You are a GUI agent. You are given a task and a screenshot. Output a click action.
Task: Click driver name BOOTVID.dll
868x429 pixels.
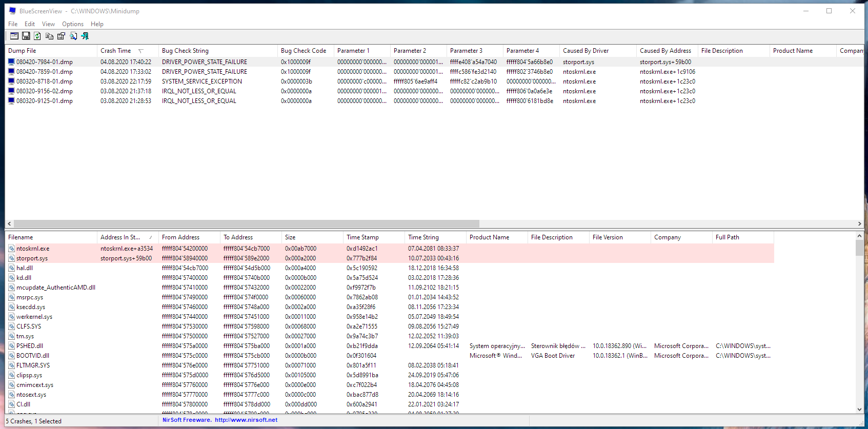(33, 356)
